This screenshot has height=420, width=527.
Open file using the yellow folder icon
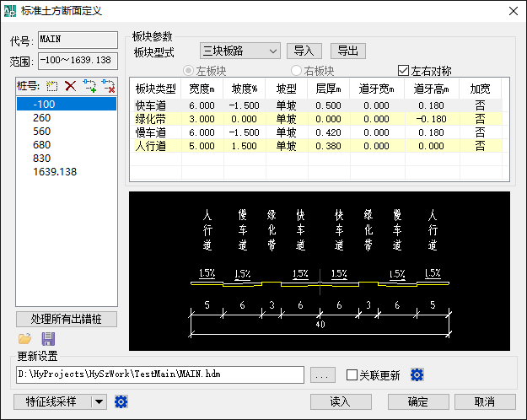pos(24,339)
